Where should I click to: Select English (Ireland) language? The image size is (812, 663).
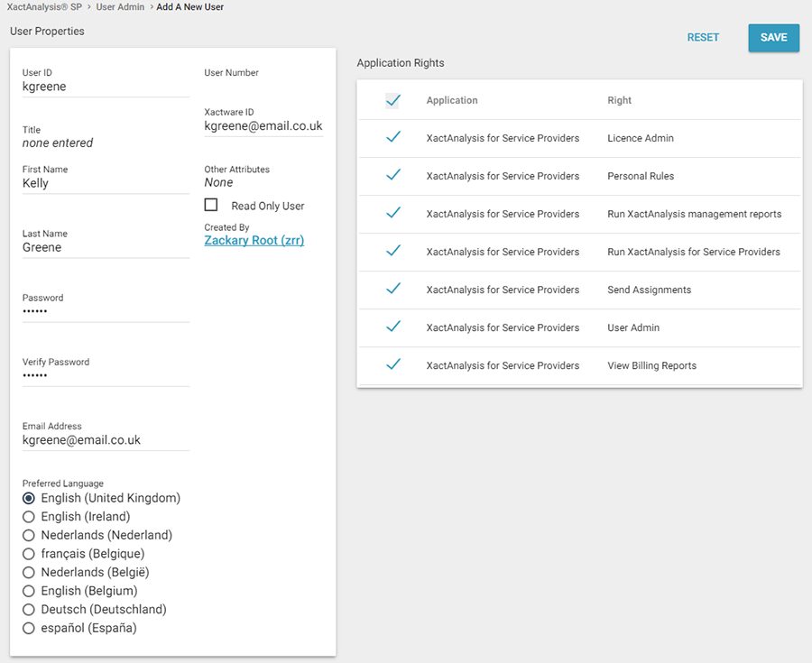pos(29,517)
